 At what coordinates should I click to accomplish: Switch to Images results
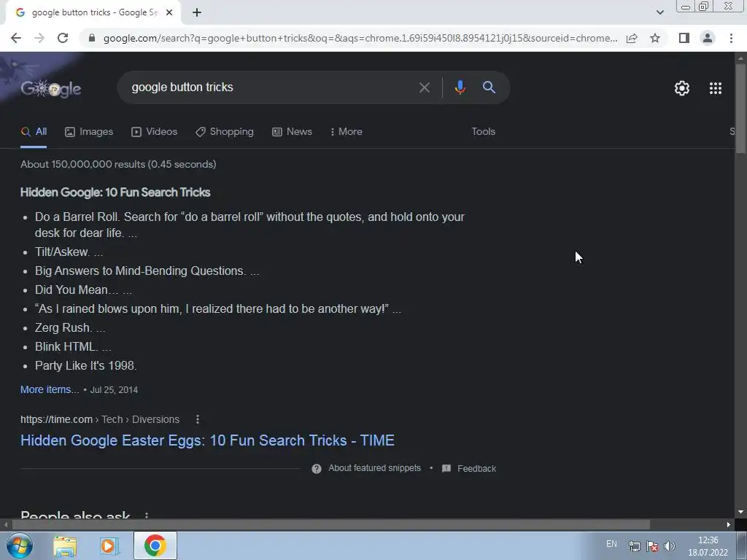(89, 132)
